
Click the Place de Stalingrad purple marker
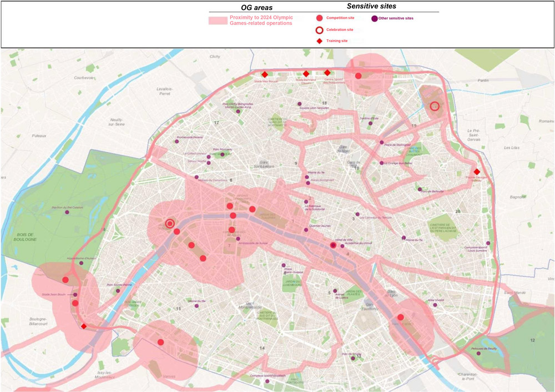pos(382,143)
